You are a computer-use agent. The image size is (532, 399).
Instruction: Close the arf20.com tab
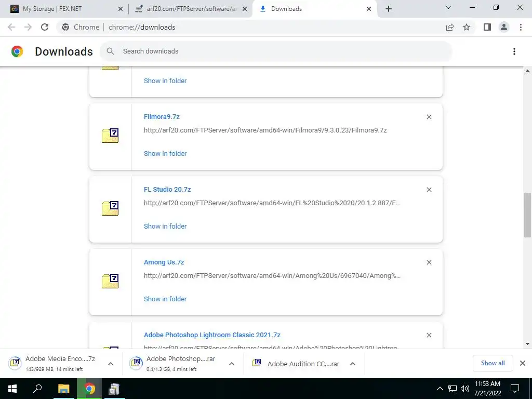pos(245,9)
